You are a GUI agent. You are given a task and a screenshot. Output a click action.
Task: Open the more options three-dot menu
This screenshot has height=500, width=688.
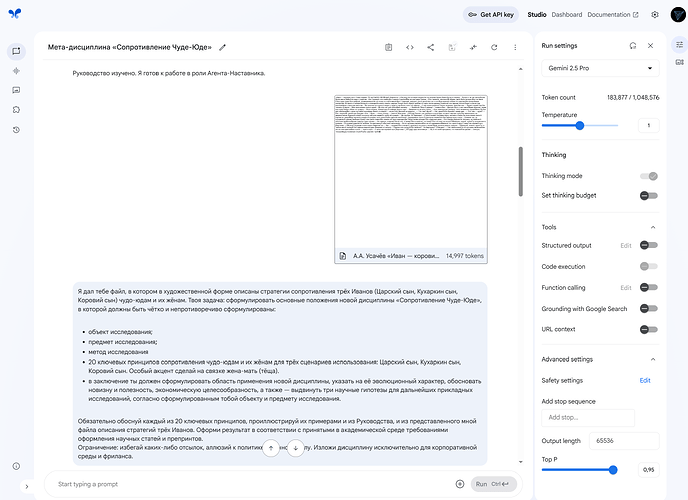point(515,47)
